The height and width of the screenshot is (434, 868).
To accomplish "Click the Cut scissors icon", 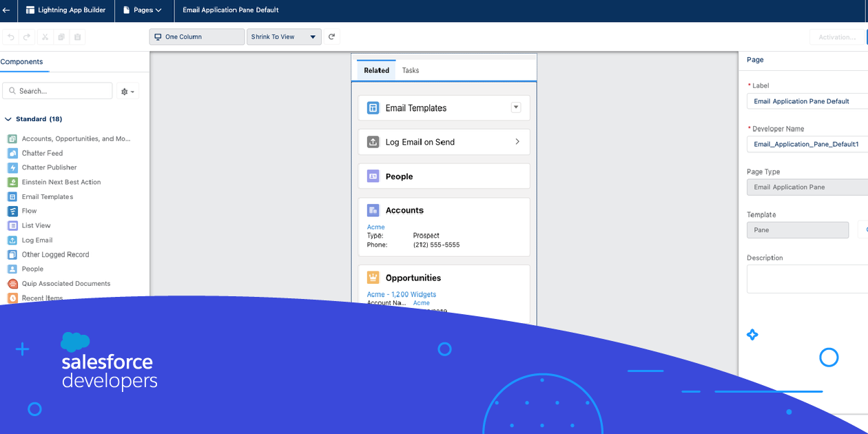I will tap(45, 37).
